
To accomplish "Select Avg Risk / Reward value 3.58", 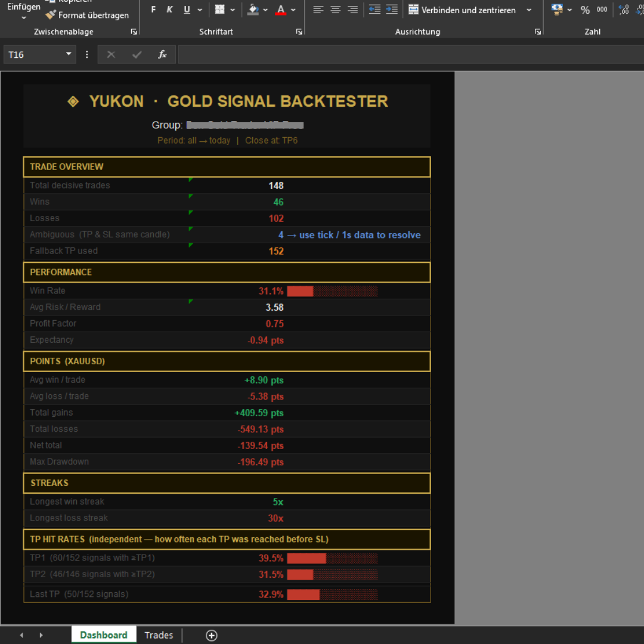I will point(275,308).
